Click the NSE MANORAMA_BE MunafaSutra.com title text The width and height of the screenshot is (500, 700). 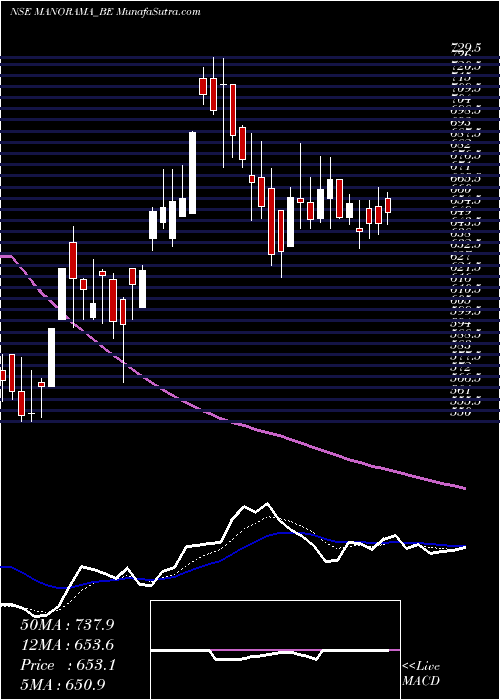tap(105, 12)
